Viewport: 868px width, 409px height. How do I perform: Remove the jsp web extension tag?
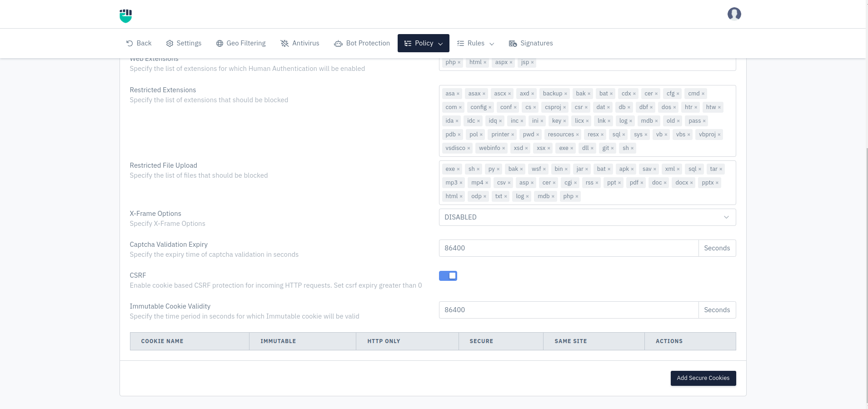(532, 62)
